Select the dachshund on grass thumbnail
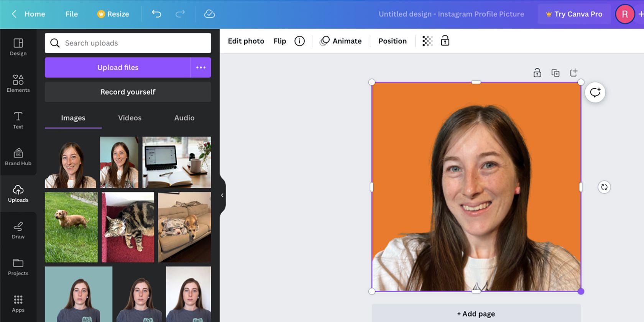Image resolution: width=644 pixels, height=322 pixels. coord(71,227)
